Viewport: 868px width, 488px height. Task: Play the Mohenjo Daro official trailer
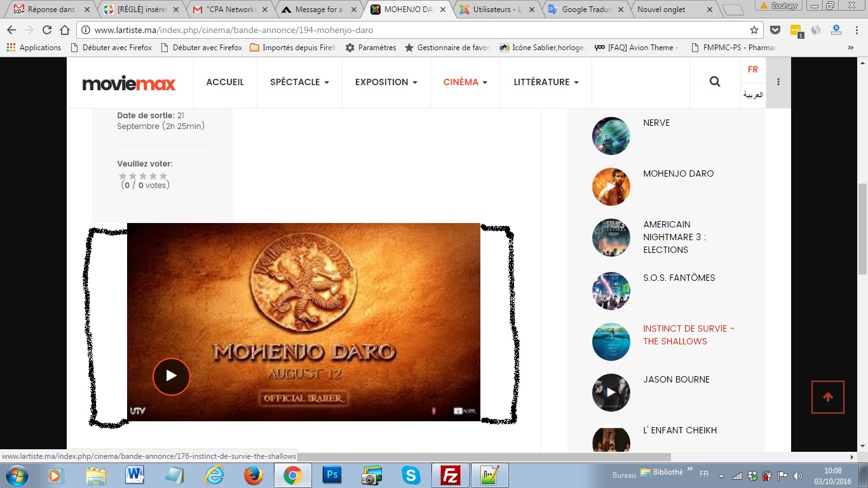tap(172, 376)
